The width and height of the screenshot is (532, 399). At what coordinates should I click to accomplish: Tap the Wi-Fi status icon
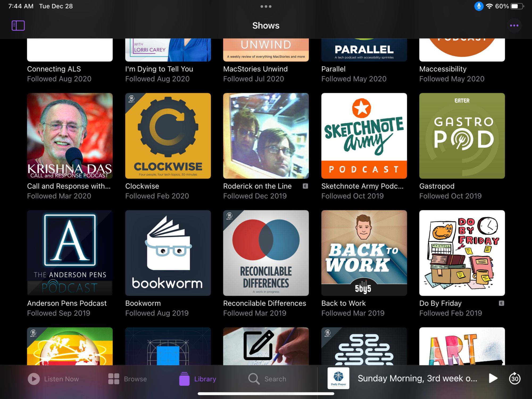click(x=489, y=6)
